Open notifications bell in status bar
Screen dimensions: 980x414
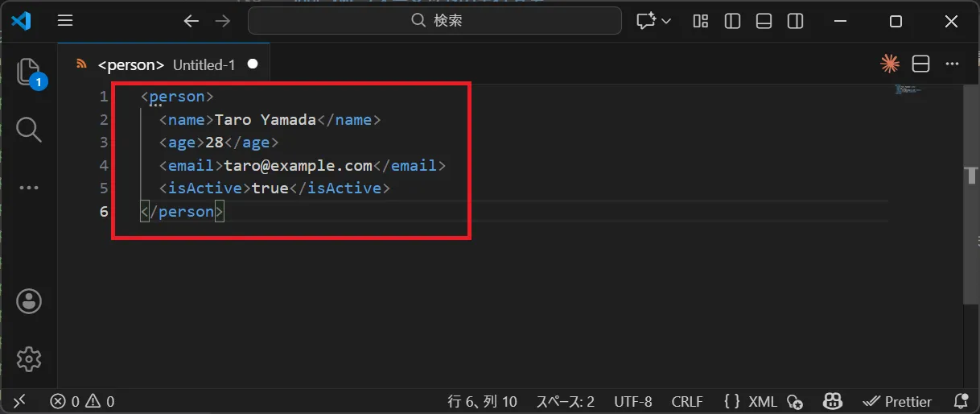(x=960, y=401)
